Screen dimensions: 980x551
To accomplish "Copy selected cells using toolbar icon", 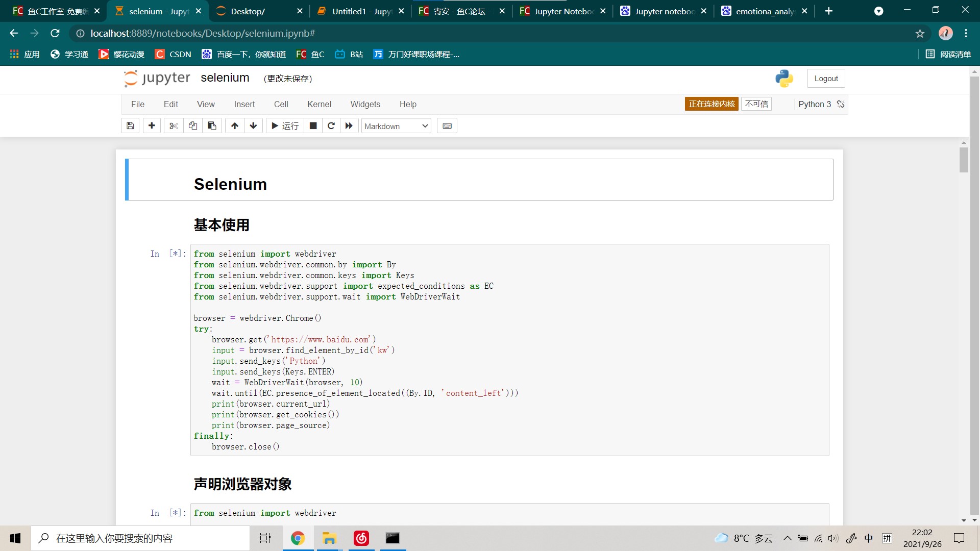I will tap(193, 126).
